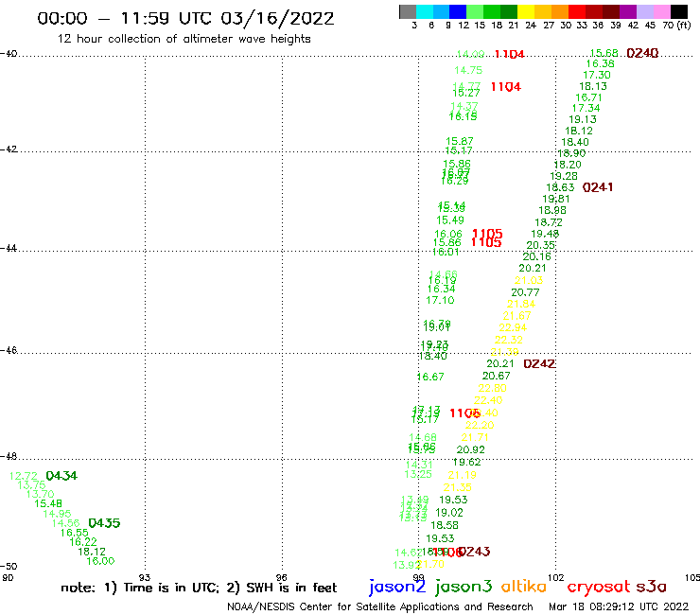Click the s3a pass time 0243
The width and height of the screenshot is (700, 615).
(x=474, y=551)
